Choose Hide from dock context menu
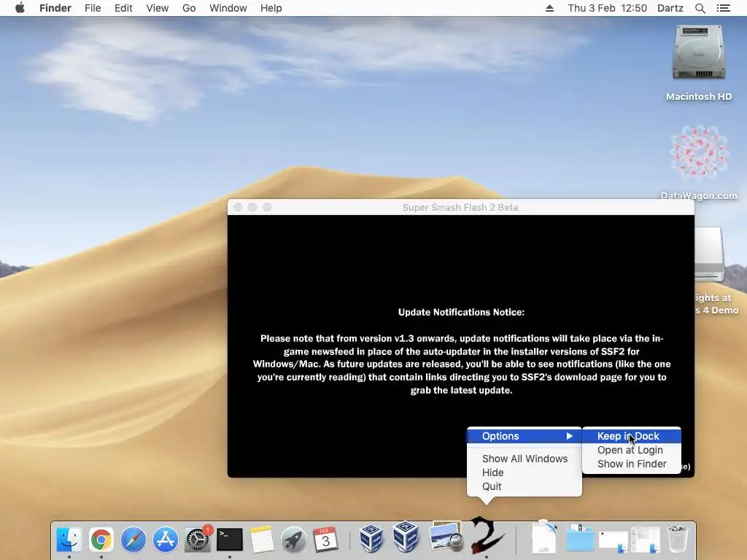 click(x=525, y=472)
